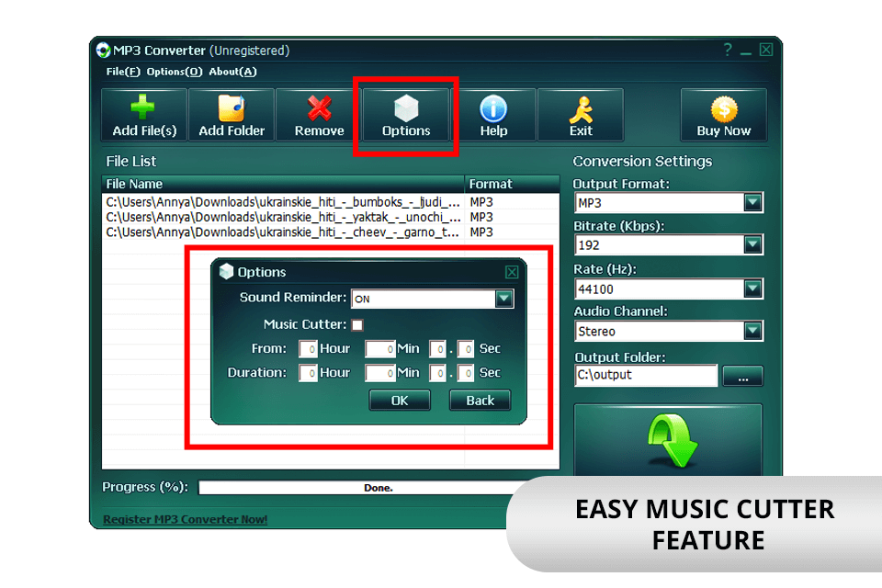The height and width of the screenshot is (588, 882).
Task: Click the Options dialog cube icon
Action: [x=226, y=271]
